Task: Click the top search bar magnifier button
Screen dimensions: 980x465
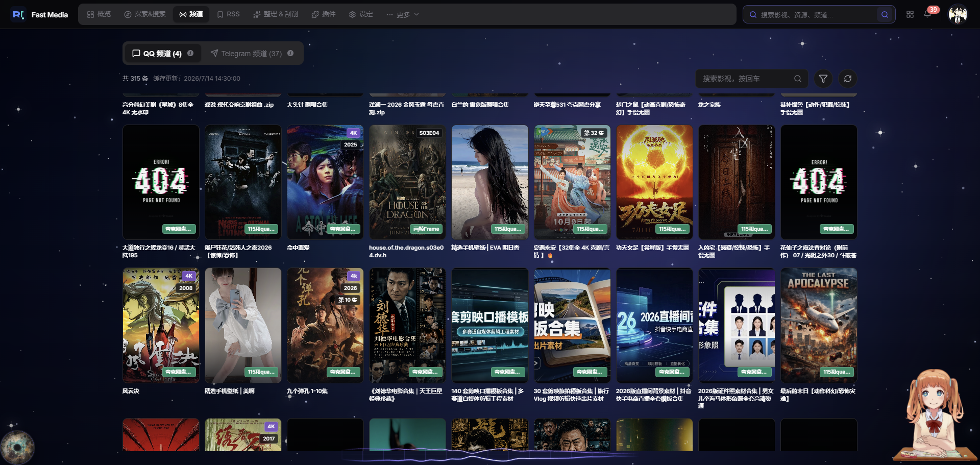Action: click(885, 15)
